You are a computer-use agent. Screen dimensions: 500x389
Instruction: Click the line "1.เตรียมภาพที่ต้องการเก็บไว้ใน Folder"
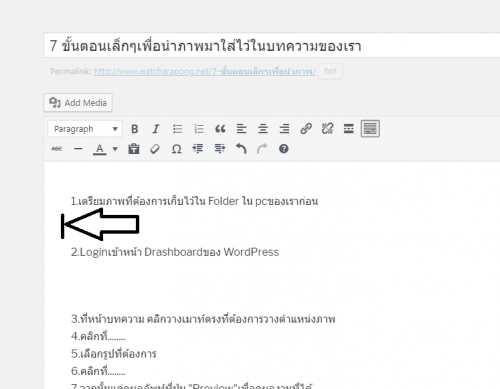pos(194,201)
